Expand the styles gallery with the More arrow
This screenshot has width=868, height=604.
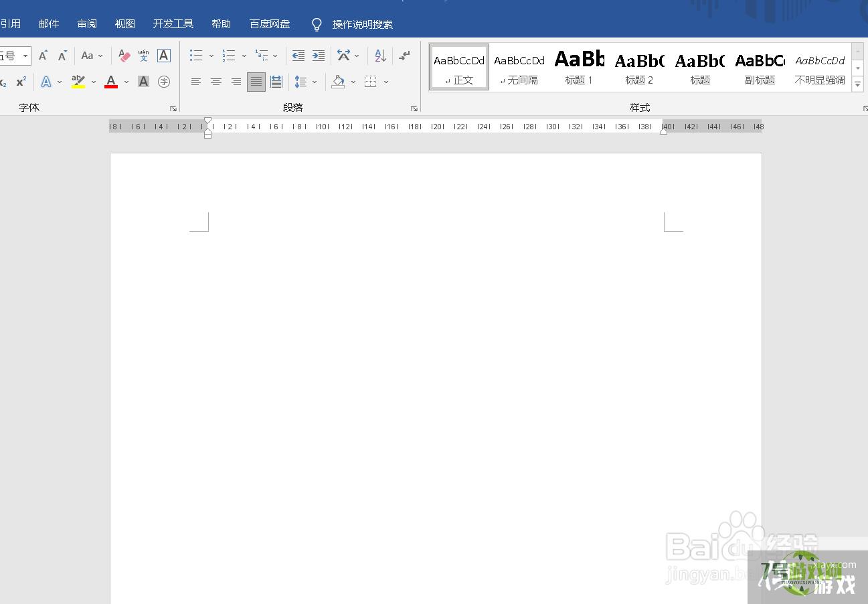click(858, 84)
